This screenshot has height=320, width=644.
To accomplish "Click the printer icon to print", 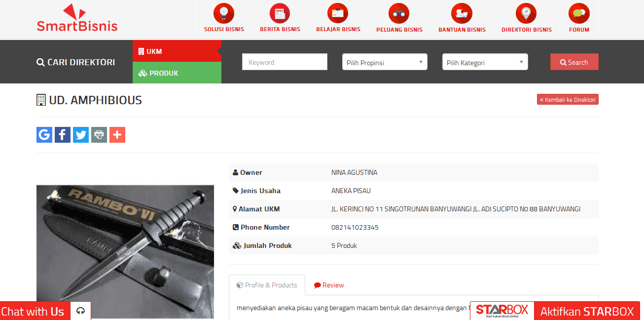I will click(99, 135).
